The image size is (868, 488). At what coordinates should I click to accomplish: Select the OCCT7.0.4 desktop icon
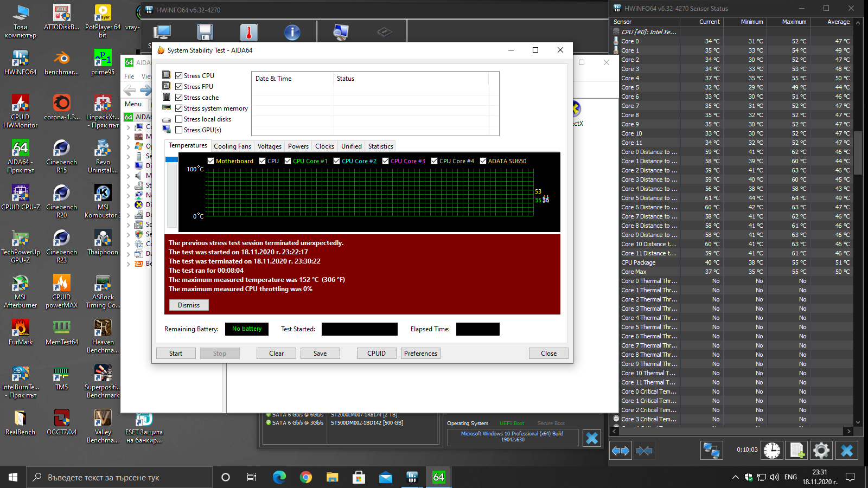coord(62,422)
